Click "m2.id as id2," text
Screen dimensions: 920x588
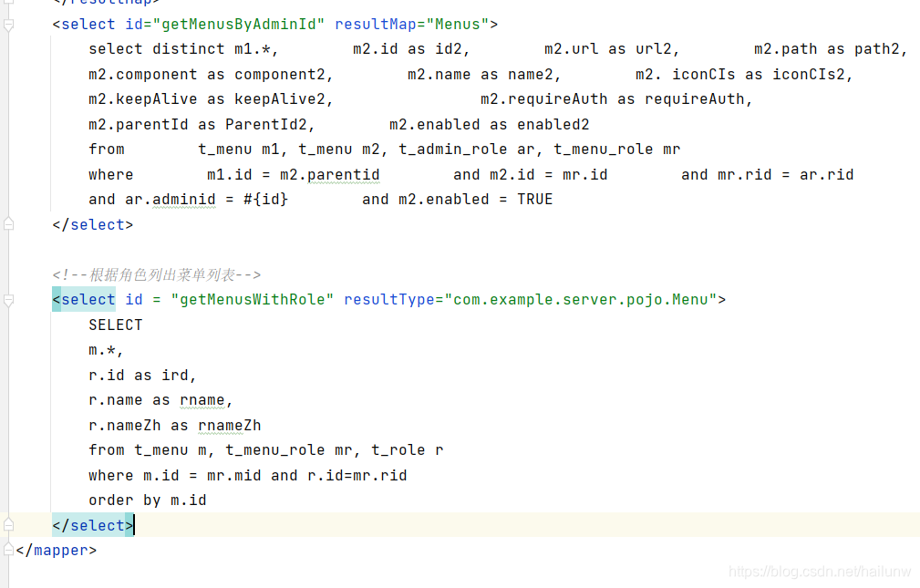411,49
